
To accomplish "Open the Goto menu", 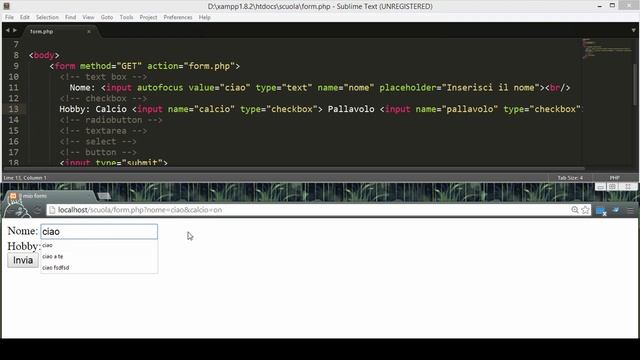I will [107, 17].
